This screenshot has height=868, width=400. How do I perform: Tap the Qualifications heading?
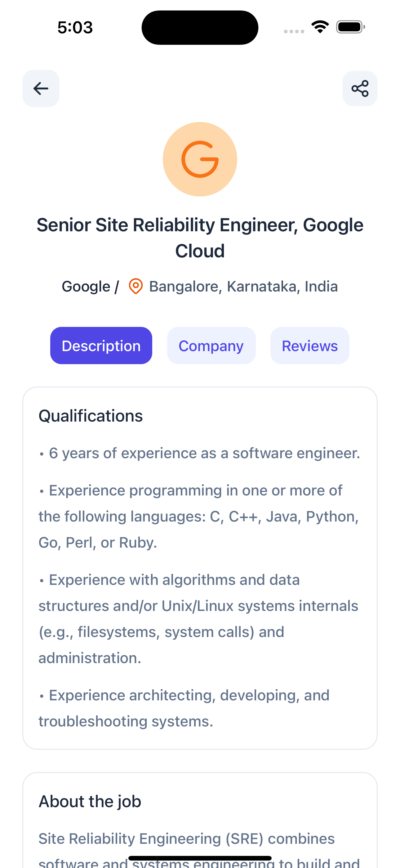91,416
